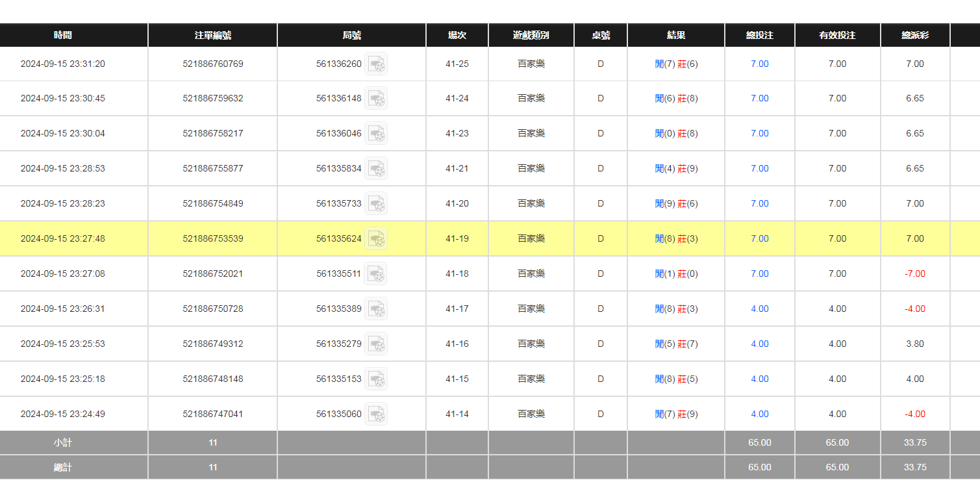The height and width of the screenshot is (495, 980).
Task: Open blue 7.00 bet link for session 41-18
Action: coord(759,273)
